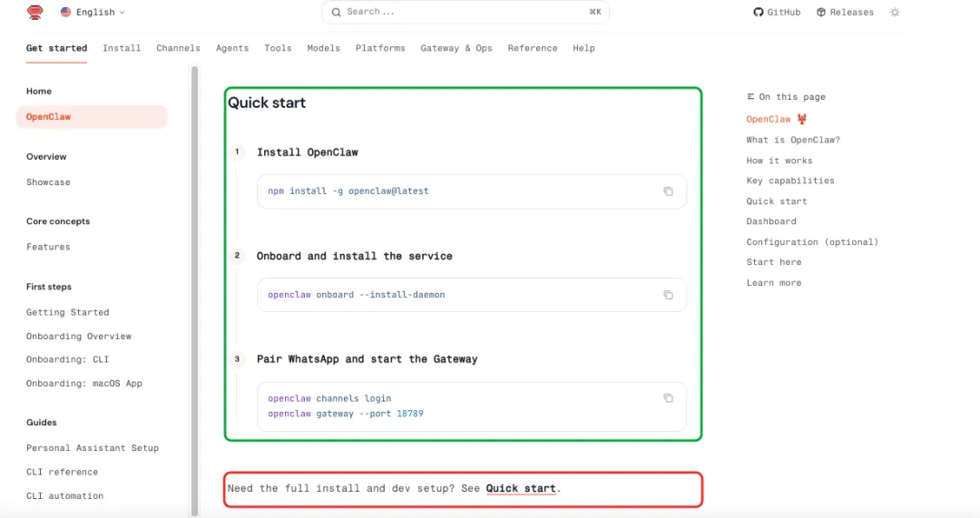Copy the openclaw onboard command
The width and height of the screenshot is (980, 518).
668,295
